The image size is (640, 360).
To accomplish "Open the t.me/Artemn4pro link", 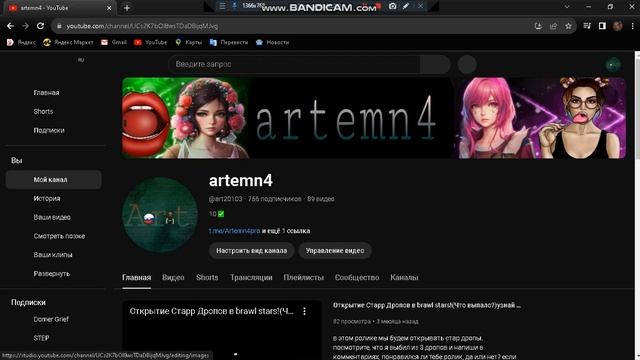I will tap(234, 231).
